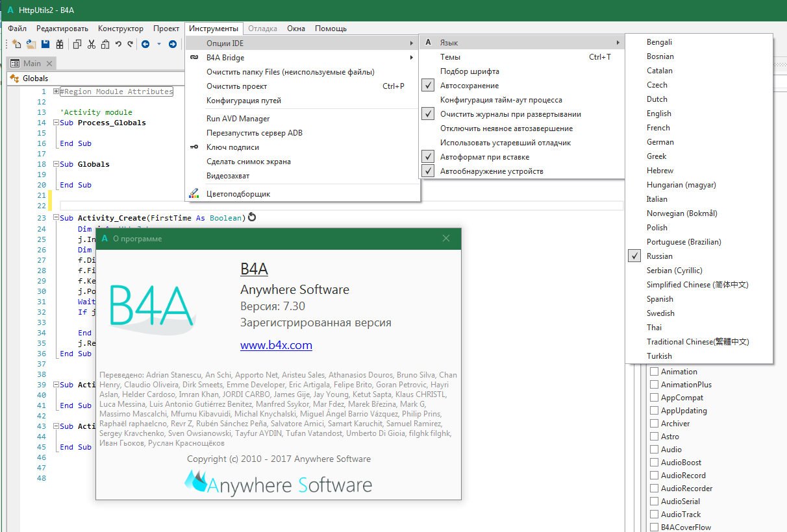Click the Globals member icon in the navigation bar
The width and height of the screenshot is (787, 532).
[x=14, y=79]
